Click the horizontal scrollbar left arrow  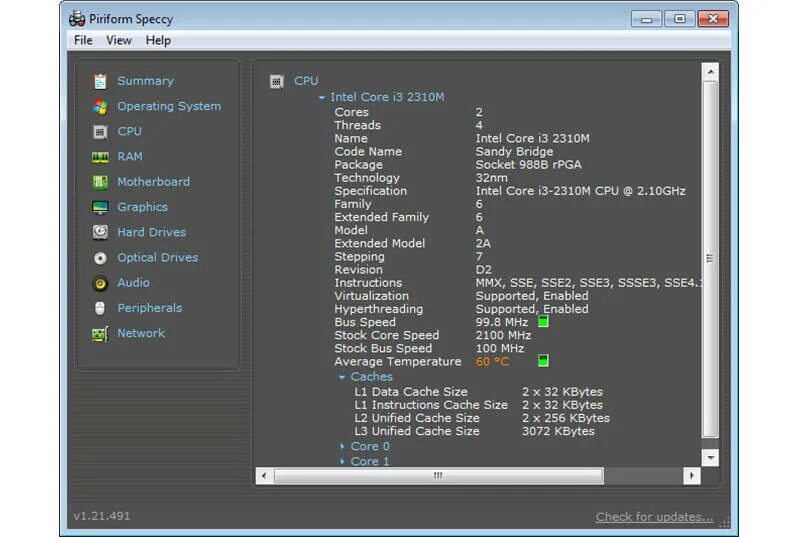[264, 475]
